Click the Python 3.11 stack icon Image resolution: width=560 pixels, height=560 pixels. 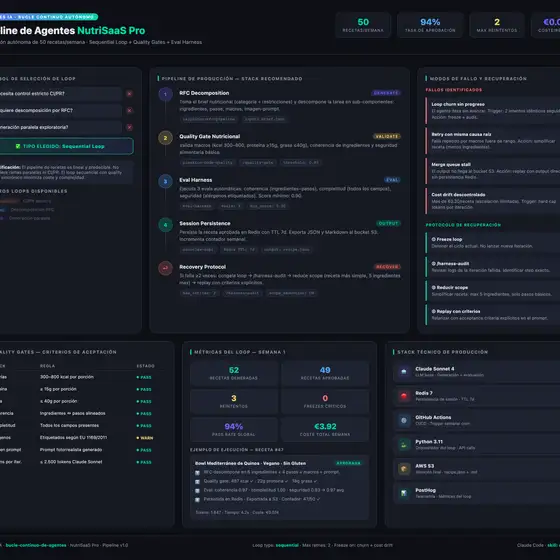tap(404, 445)
